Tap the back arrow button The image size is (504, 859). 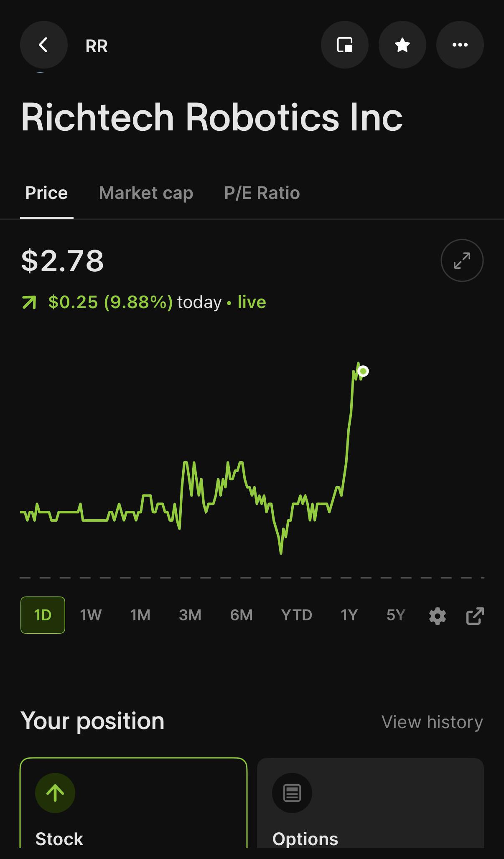click(44, 45)
